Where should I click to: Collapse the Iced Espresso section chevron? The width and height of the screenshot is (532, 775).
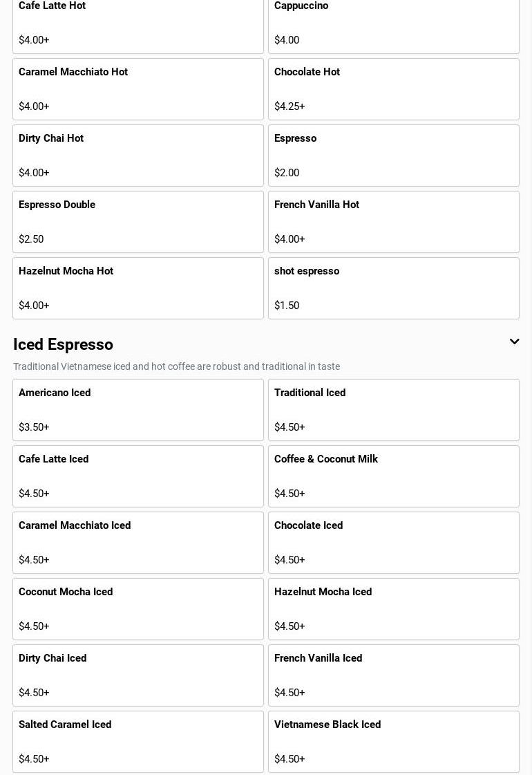pyautogui.click(x=514, y=342)
